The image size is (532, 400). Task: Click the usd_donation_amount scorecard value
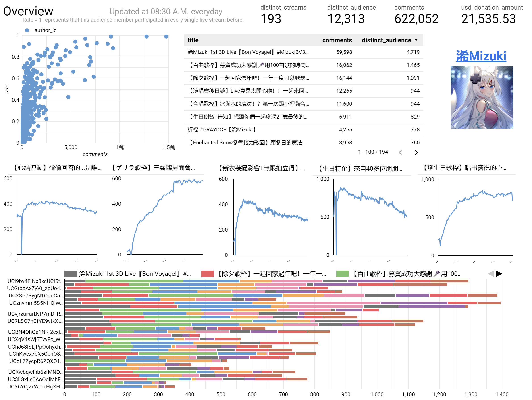(488, 19)
